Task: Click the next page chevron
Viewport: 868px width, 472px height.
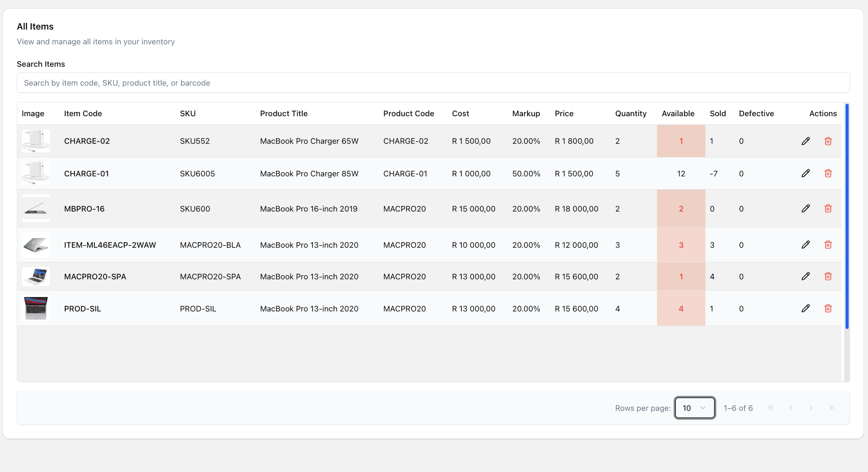Action: click(811, 408)
